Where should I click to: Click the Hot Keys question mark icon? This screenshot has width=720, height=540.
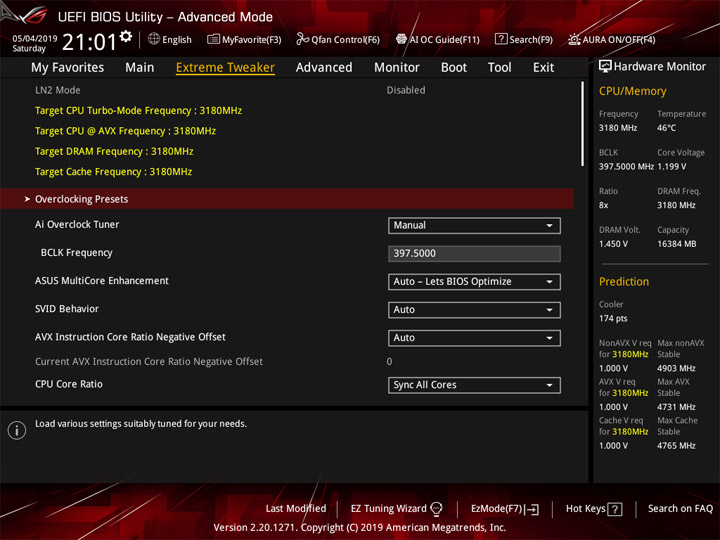coord(615,509)
